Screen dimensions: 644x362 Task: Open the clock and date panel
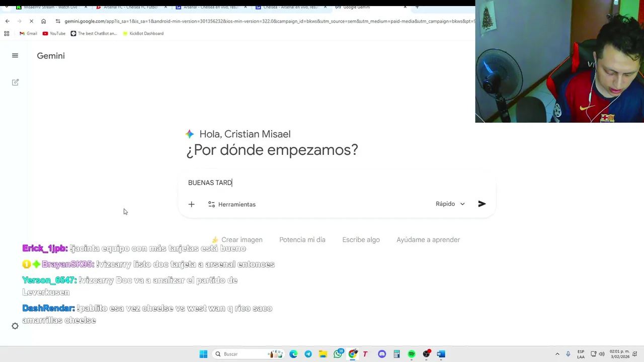click(x=620, y=354)
